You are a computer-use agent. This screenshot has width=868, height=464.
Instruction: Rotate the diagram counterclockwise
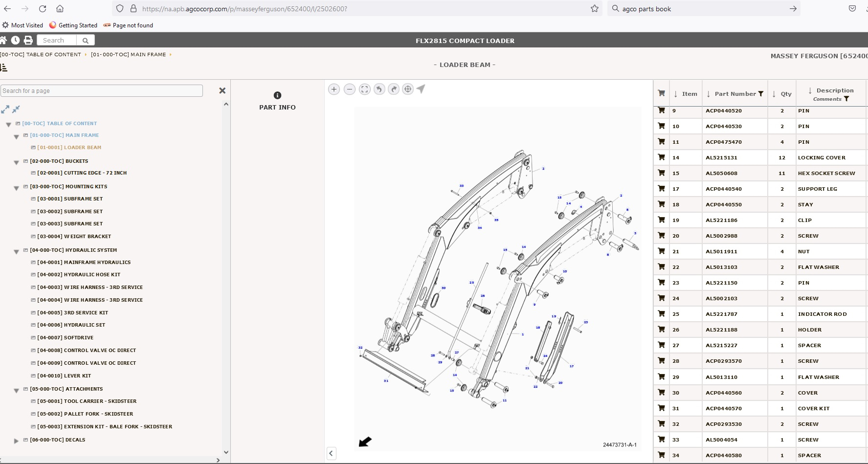tap(379, 89)
